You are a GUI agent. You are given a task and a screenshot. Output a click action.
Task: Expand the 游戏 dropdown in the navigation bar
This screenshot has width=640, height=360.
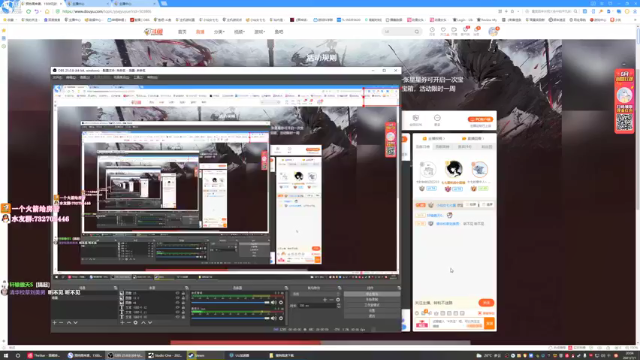[260, 31]
